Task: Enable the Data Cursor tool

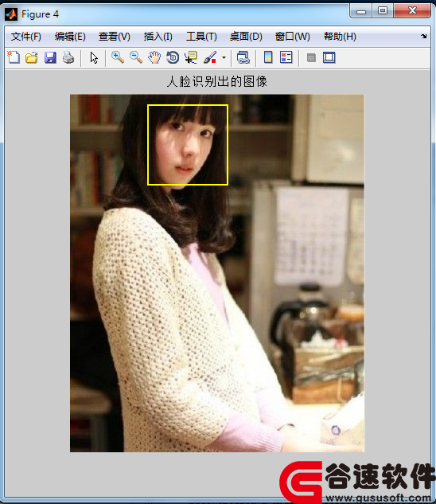Action: pos(191,58)
